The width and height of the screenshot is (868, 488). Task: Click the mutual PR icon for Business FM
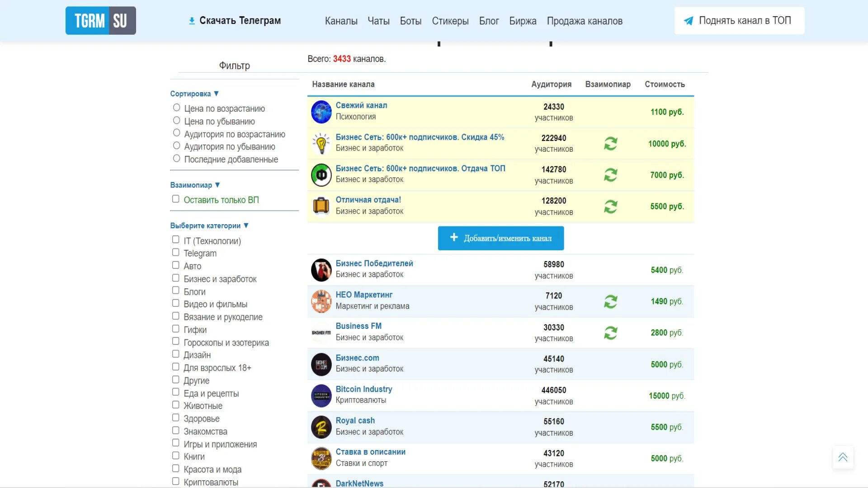[610, 333]
